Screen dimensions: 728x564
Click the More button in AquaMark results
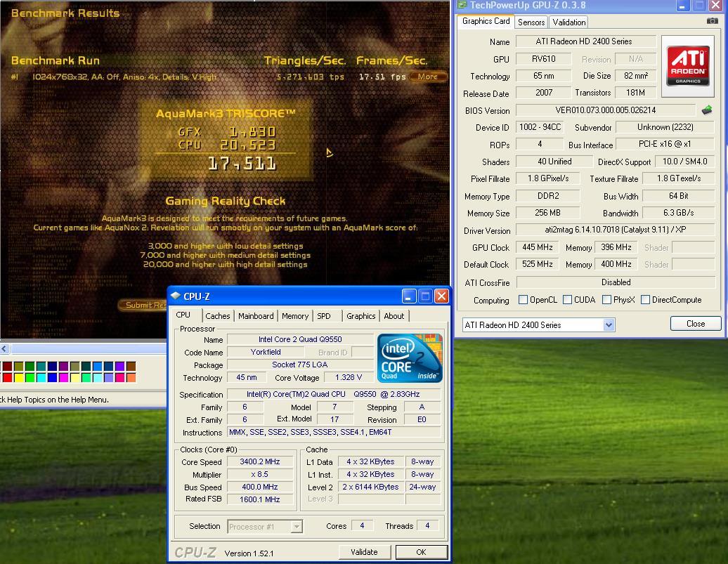428,77
